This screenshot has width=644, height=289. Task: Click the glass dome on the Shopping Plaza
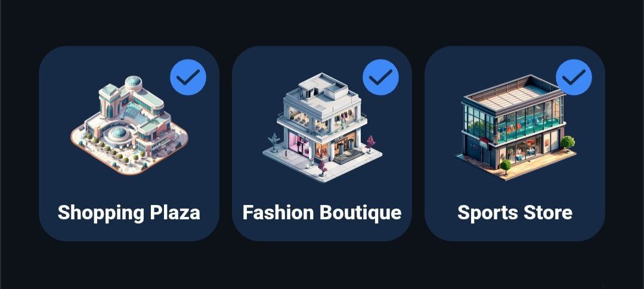coord(133,82)
